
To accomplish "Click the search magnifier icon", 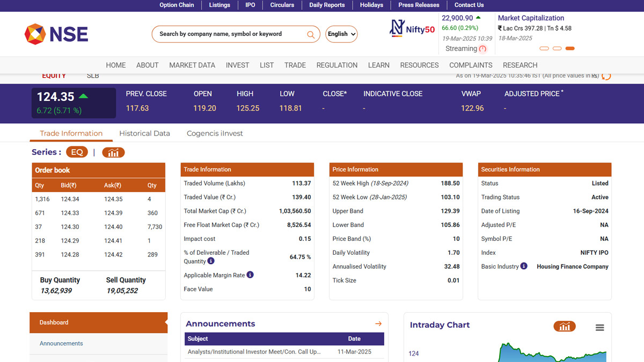I will coord(311,34).
